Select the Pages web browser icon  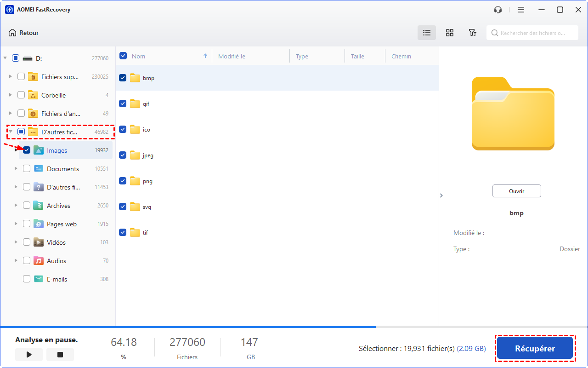coord(39,224)
